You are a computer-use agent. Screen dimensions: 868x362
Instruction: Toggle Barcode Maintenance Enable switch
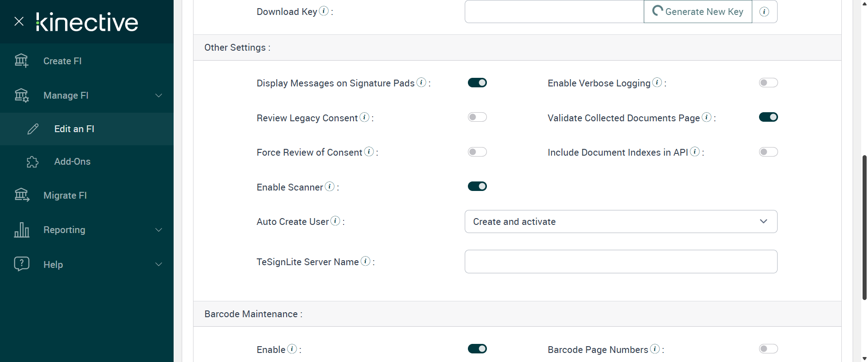coord(477,349)
